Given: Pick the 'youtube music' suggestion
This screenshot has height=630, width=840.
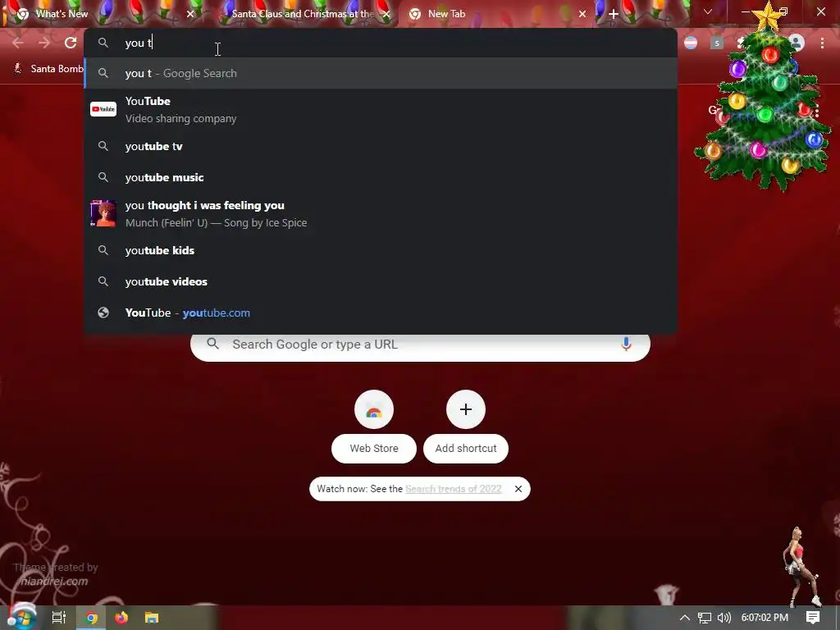Looking at the screenshot, I should click(381, 177).
